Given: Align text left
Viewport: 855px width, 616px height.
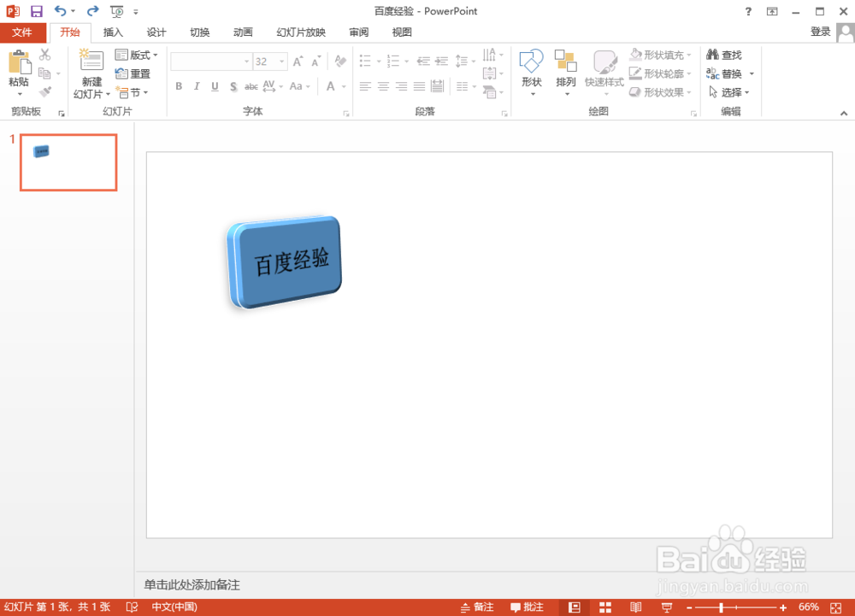Looking at the screenshot, I should tap(365, 86).
